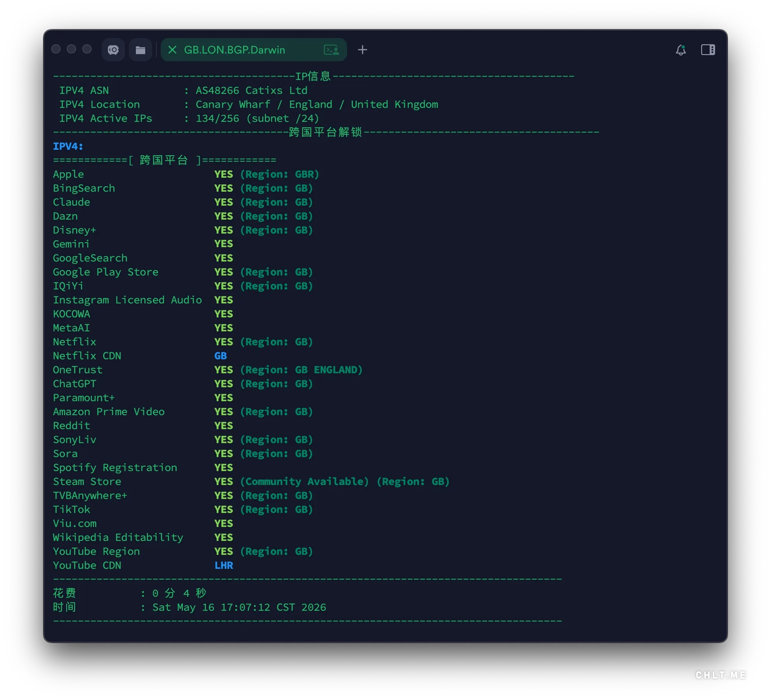Click the third gray window zoom dot
Viewport: 771px width, 700px height.
(x=87, y=49)
